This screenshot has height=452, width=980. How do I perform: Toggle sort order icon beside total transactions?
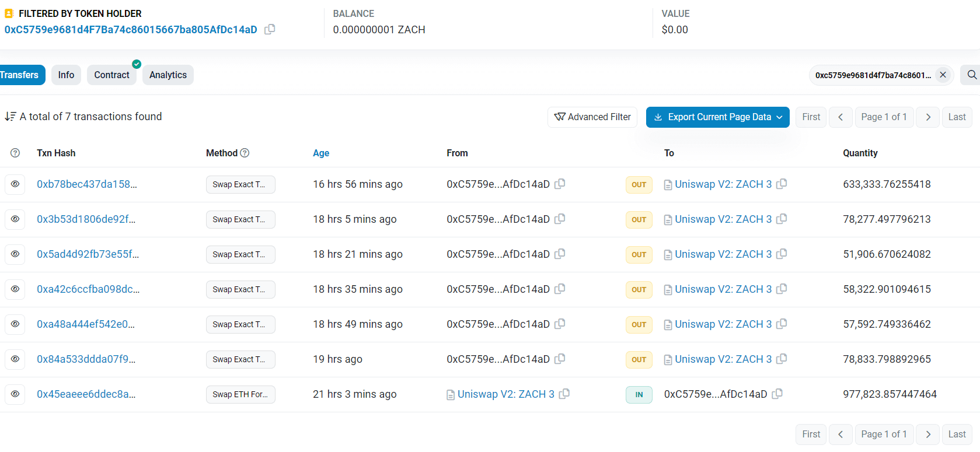[x=11, y=117]
